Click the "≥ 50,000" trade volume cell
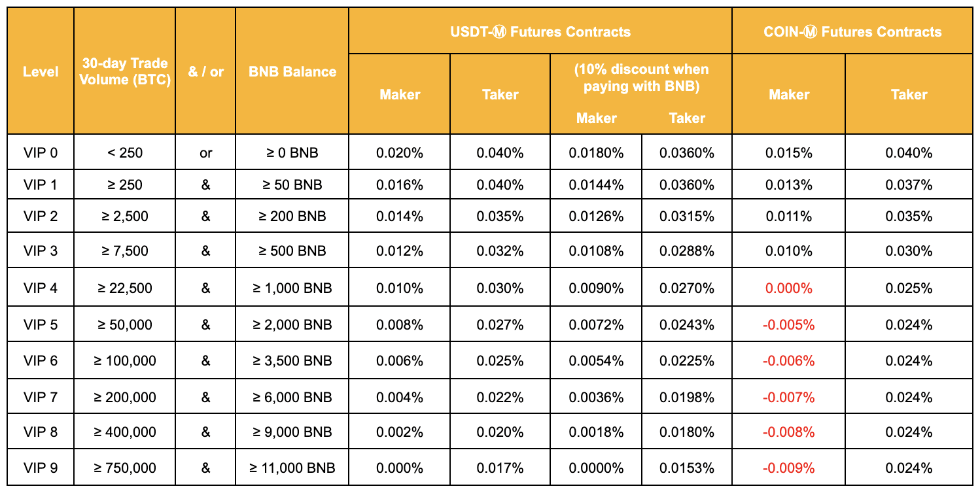This screenshot has height=497, width=980. (124, 325)
